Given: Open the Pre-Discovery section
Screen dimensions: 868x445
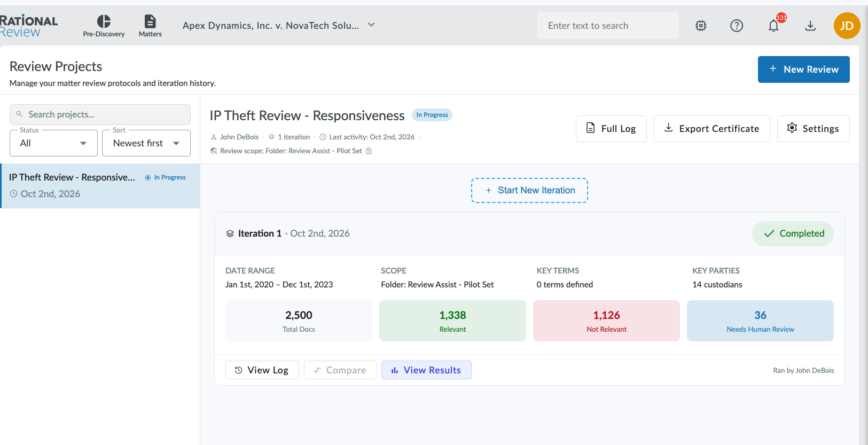Looking at the screenshot, I should click(104, 26).
